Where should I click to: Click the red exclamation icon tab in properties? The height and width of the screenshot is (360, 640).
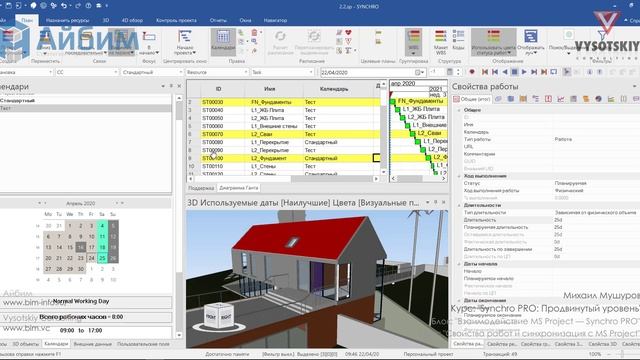(548, 99)
